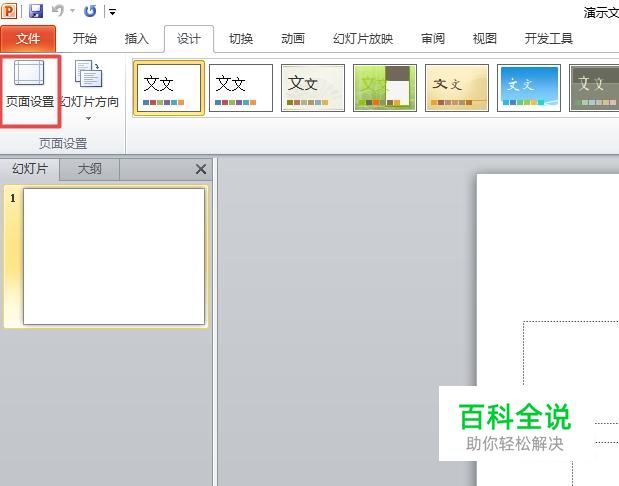Open the 文件 menu

[x=28, y=39]
